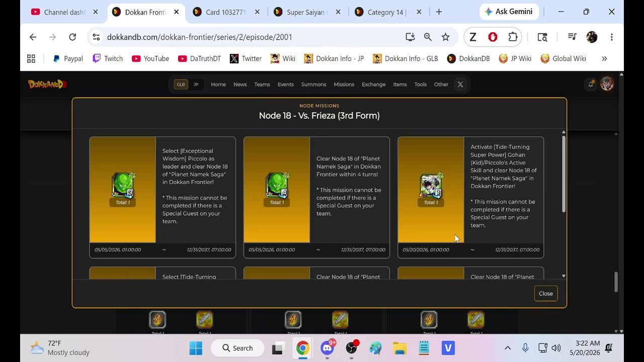Click the red shield extension icon
The height and width of the screenshot is (362, 644).
click(x=493, y=37)
